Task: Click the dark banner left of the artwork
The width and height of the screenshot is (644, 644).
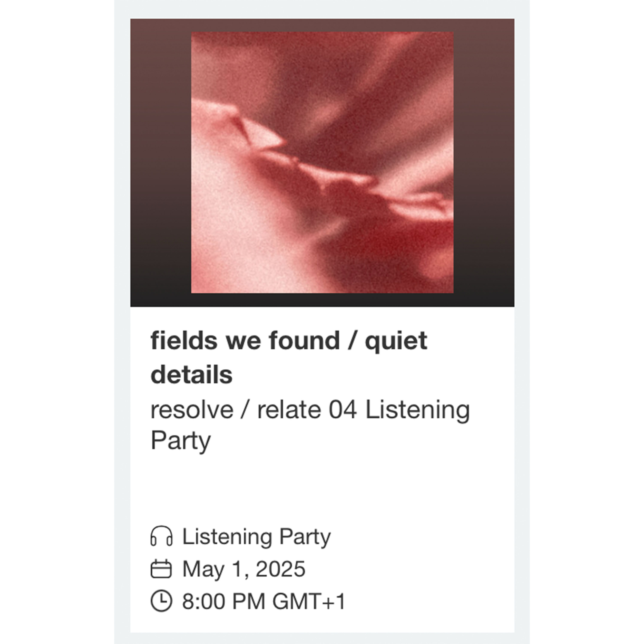Action: coord(160,163)
